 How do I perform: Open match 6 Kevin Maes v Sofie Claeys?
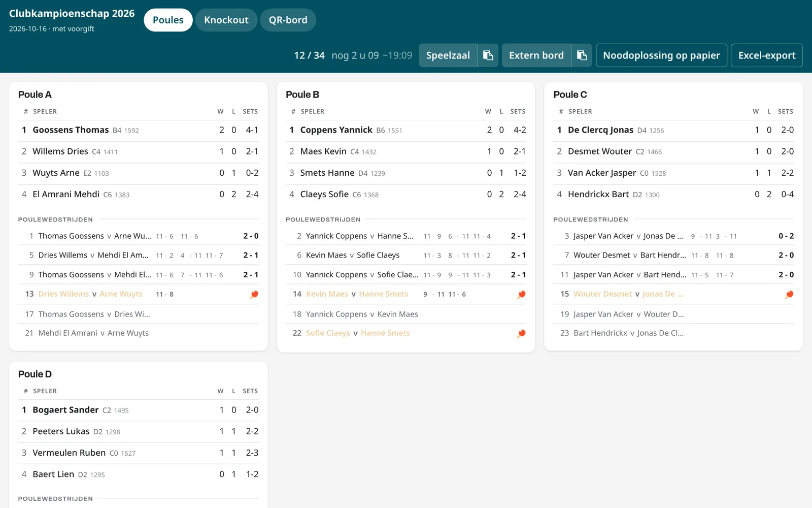(406, 256)
